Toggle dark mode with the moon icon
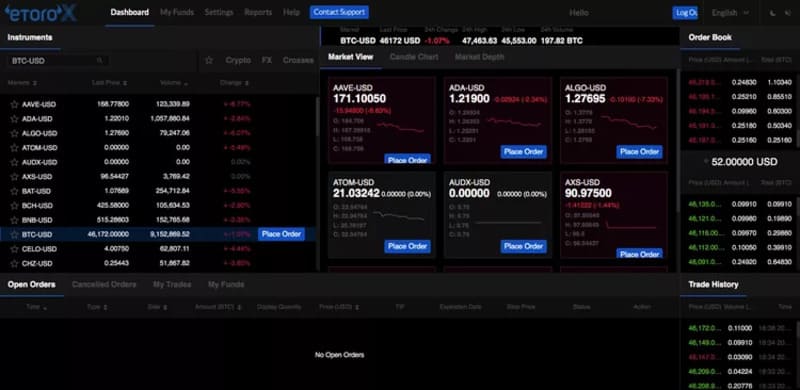The width and height of the screenshot is (800, 390). (773, 13)
